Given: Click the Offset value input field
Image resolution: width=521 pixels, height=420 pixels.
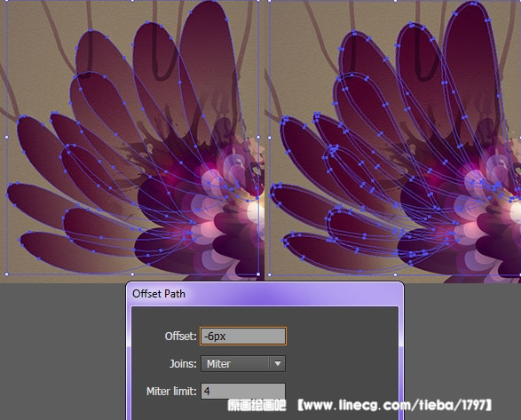Looking at the screenshot, I should point(243,336).
